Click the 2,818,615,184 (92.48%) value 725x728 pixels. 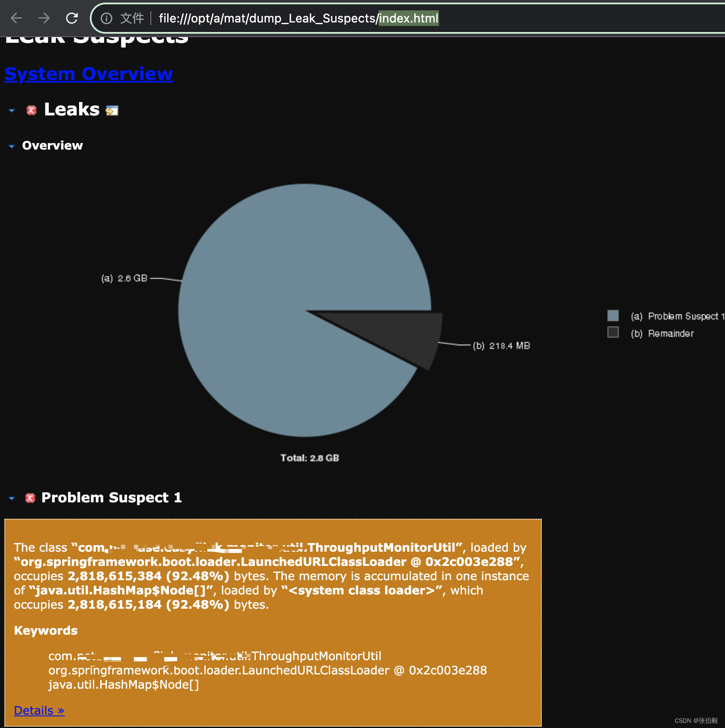[x=148, y=605]
